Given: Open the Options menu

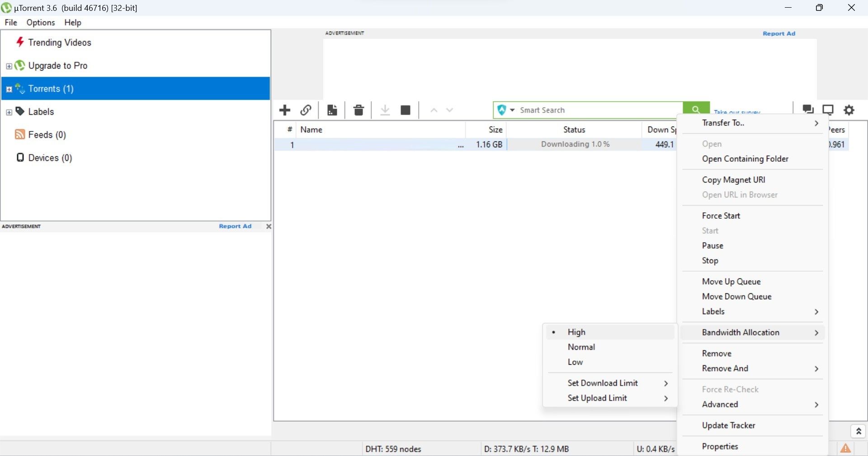Looking at the screenshot, I should 41,23.
